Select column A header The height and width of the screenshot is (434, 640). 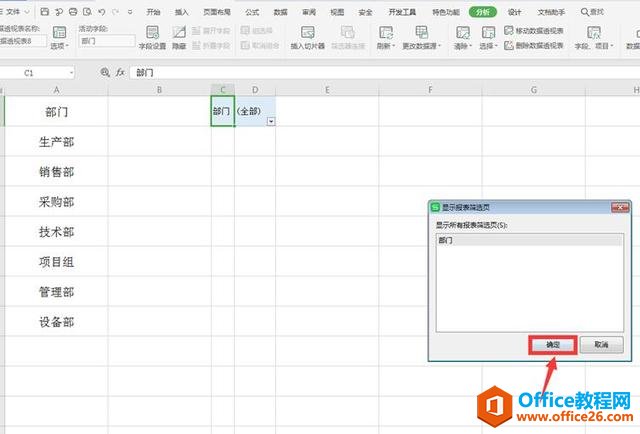point(56,90)
